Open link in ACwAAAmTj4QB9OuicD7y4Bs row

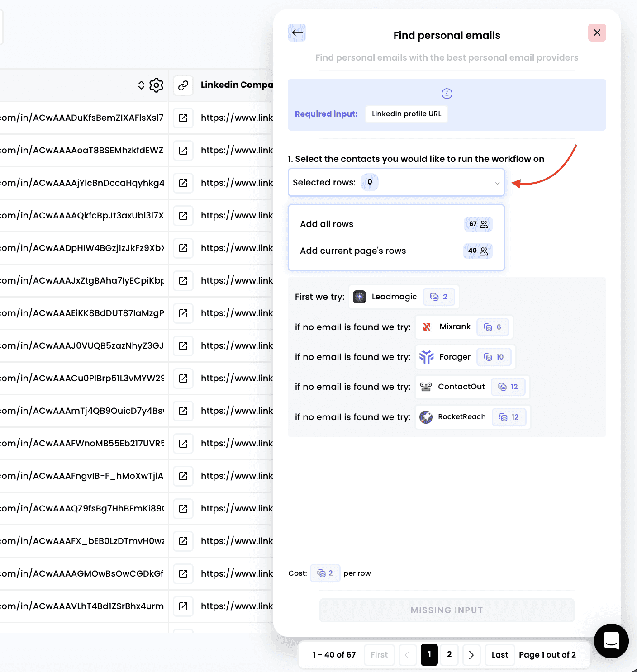183,411
